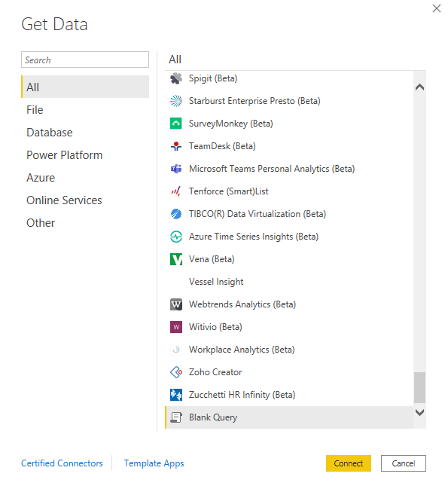Click the Starburst Enterprise Presto icon
Screen dimensions: 448x492
click(176, 101)
